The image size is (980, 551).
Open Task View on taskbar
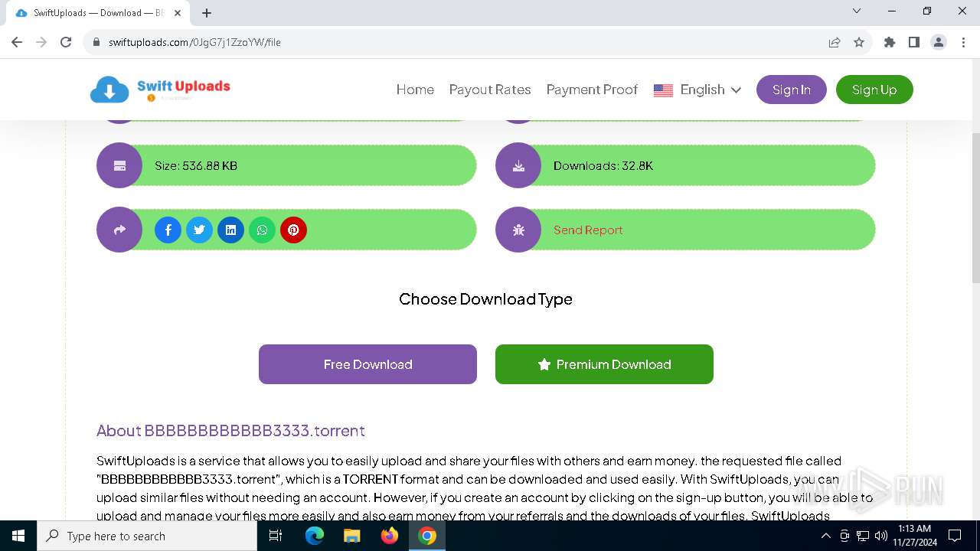(x=276, y=536)
